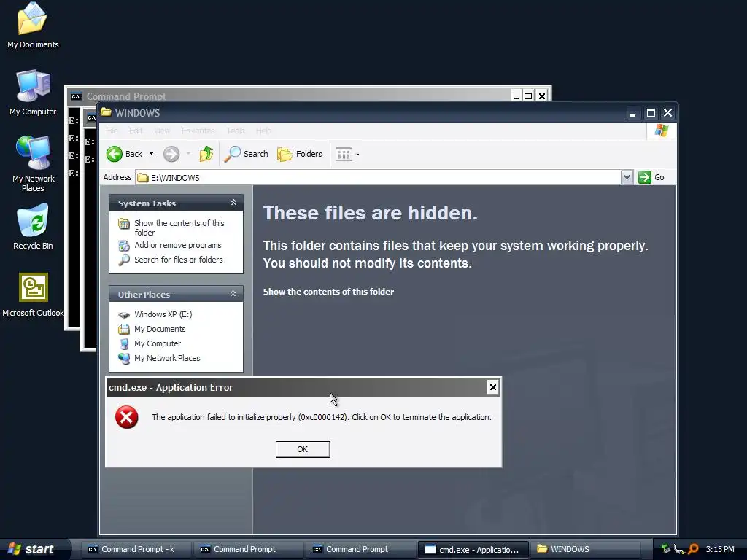
Task: Open My Computer desktop icon
Action: coord(32,93)
